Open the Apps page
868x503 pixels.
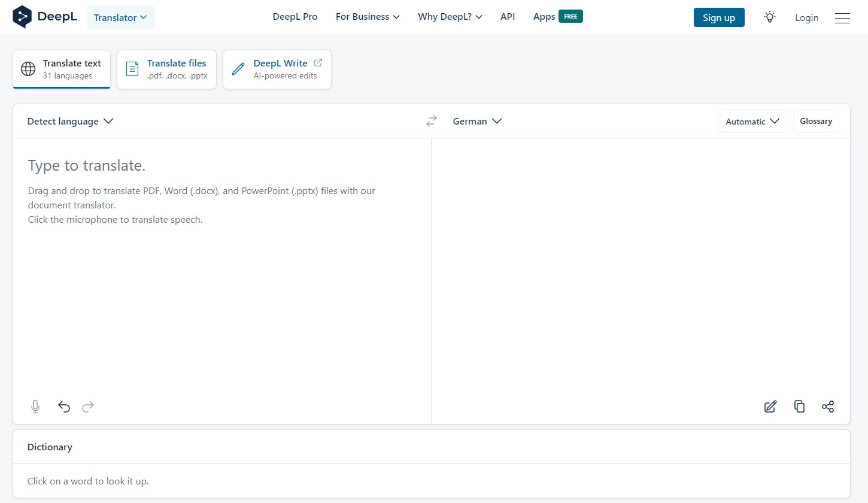tap(544, 17)
